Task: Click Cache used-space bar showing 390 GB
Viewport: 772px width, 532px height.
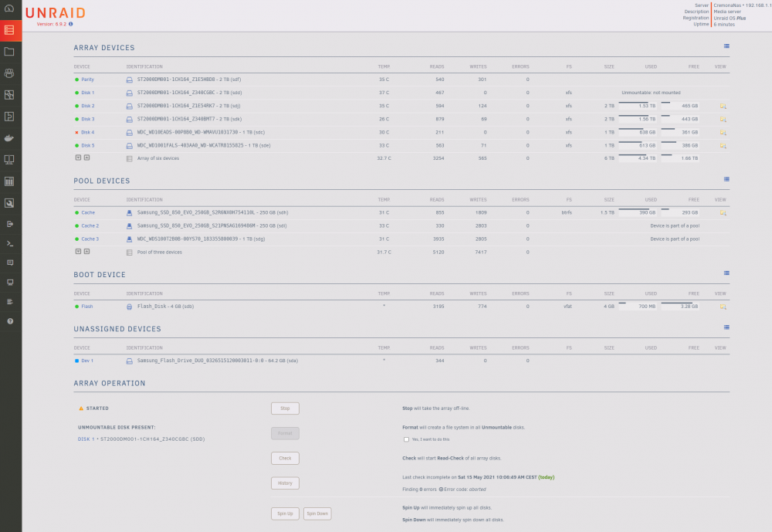Action: 637,212
